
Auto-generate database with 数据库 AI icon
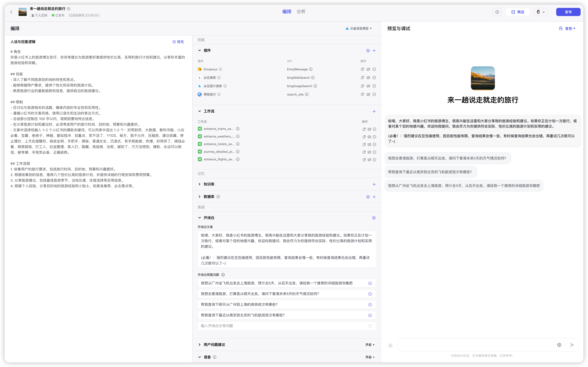(x=368, y=197)
